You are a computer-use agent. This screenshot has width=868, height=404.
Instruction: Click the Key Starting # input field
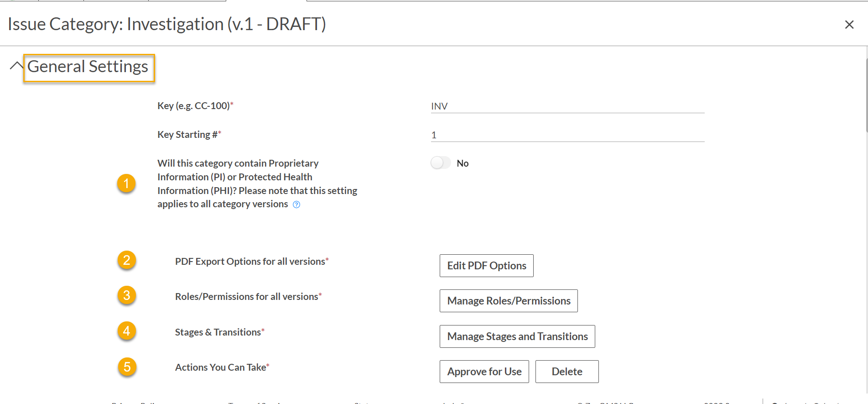click(x=567, y=135)
